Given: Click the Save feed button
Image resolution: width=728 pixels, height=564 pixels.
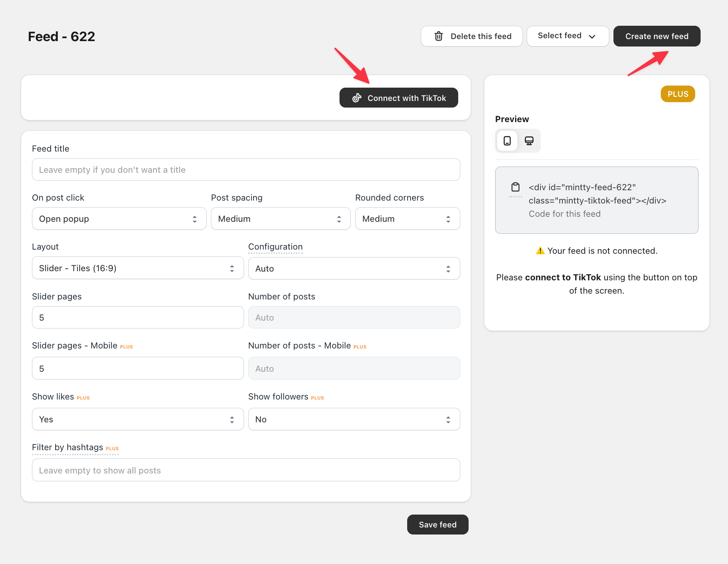Looking at the screenshot, I should click(437, 525).
